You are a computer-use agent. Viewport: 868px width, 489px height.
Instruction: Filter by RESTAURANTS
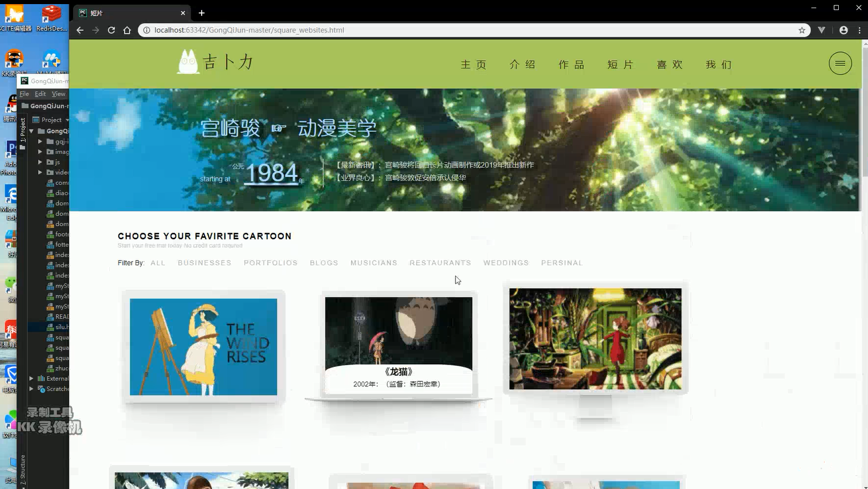440,263
